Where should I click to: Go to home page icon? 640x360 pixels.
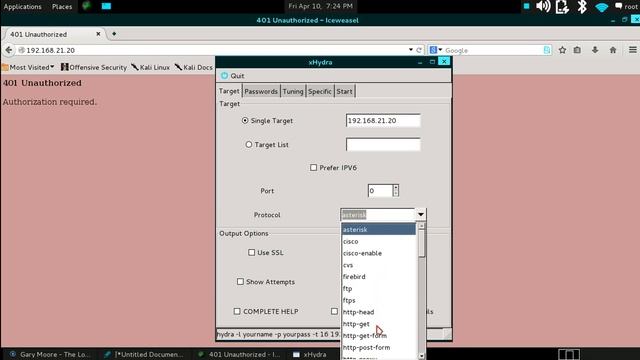coord(613,50)
